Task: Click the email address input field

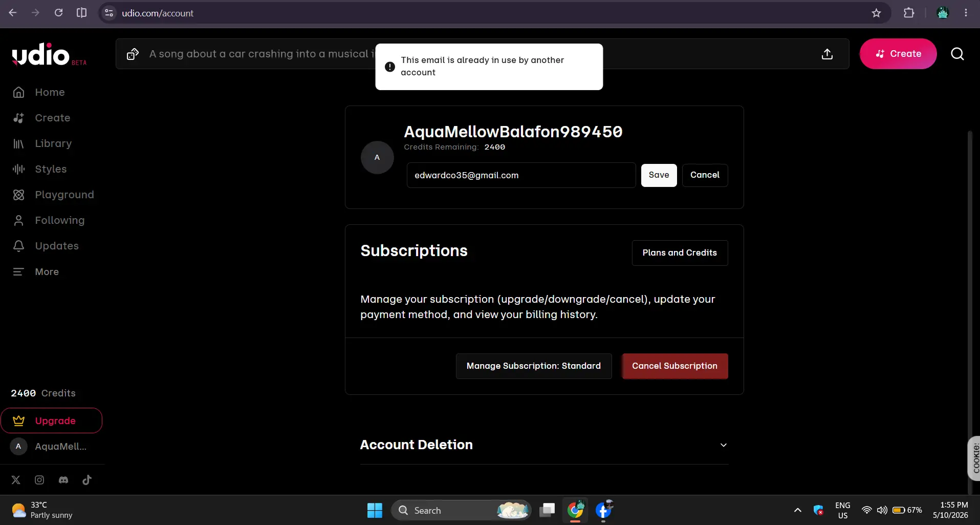Action: 521,175
